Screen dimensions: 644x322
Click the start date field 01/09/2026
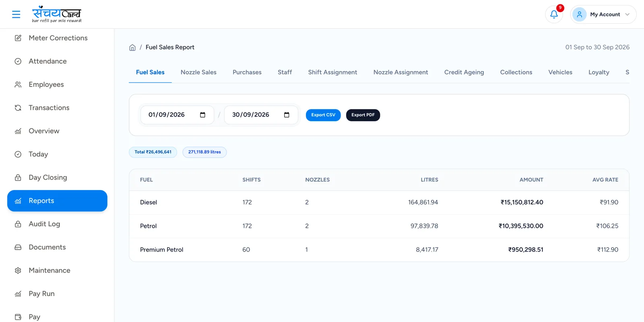pos(177,115)
